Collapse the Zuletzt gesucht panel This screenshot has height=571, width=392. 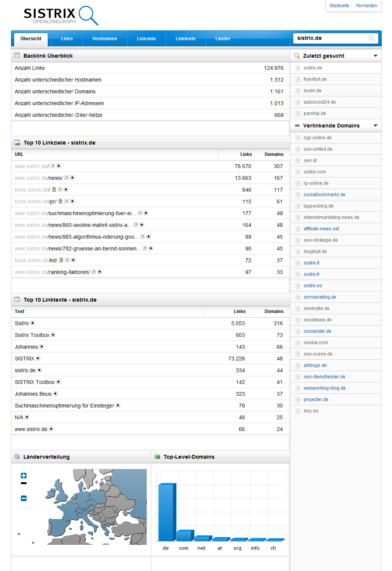(x=375, y=56)
